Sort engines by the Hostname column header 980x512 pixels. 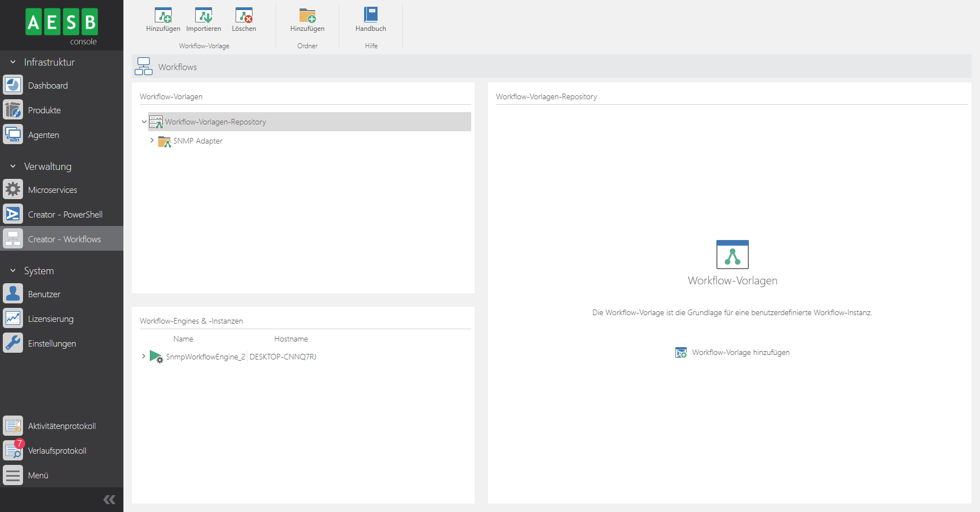point(291,339)
